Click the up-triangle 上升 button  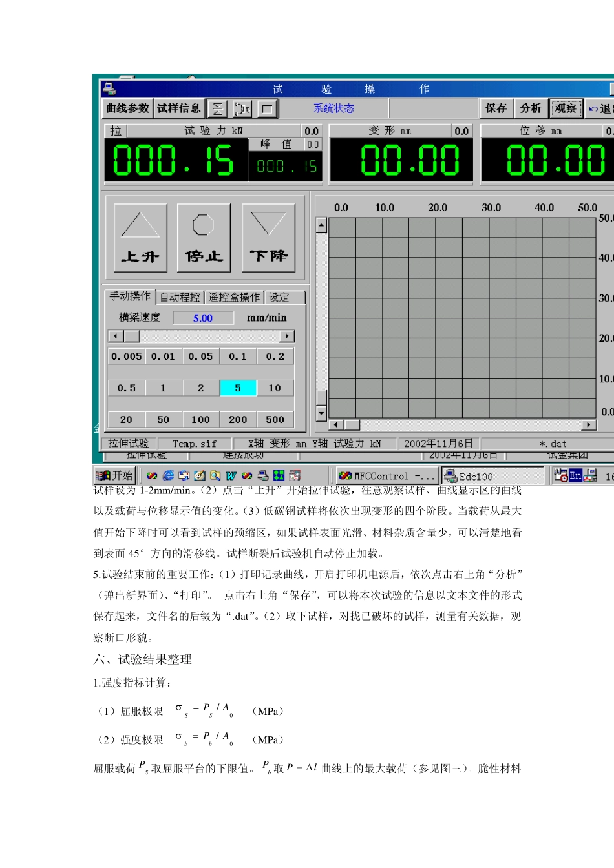pos(140,237)
